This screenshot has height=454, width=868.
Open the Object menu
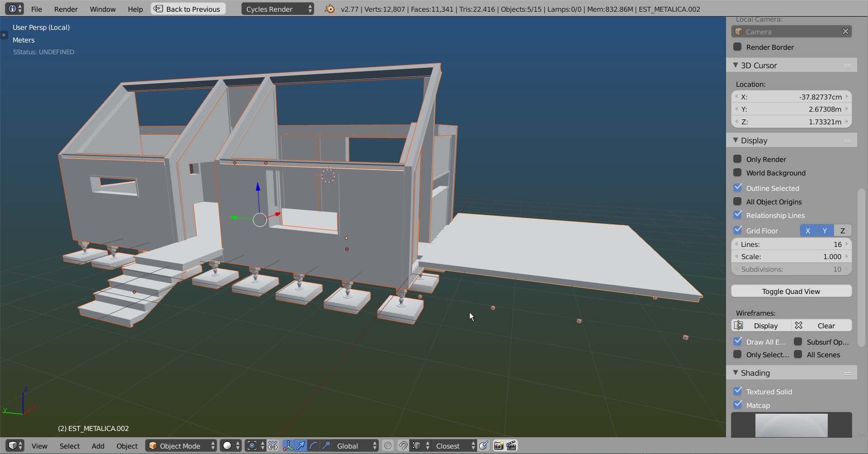[127, 446]
